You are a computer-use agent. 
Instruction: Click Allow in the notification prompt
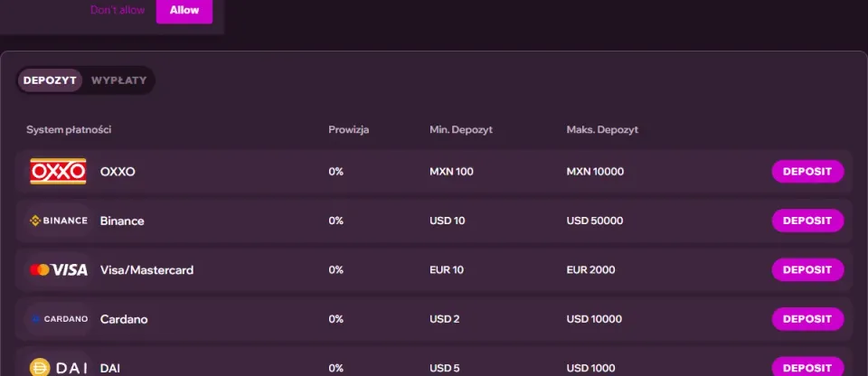[x=184, y=11]
